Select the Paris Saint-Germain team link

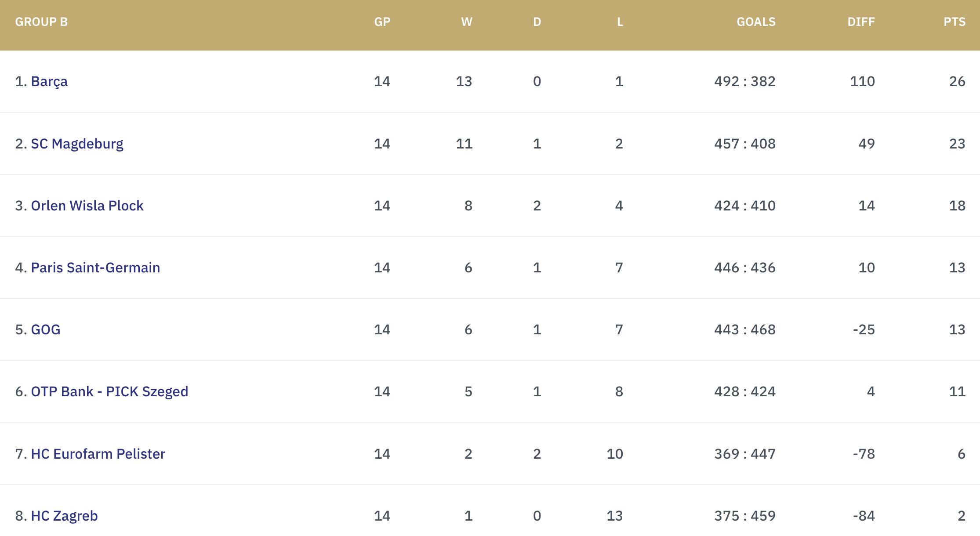tap(95, 268)
